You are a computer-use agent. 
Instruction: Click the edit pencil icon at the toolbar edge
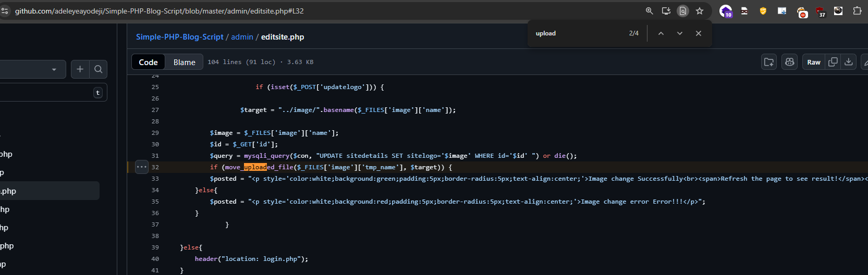pyautogui.click(x=865, y=62)
